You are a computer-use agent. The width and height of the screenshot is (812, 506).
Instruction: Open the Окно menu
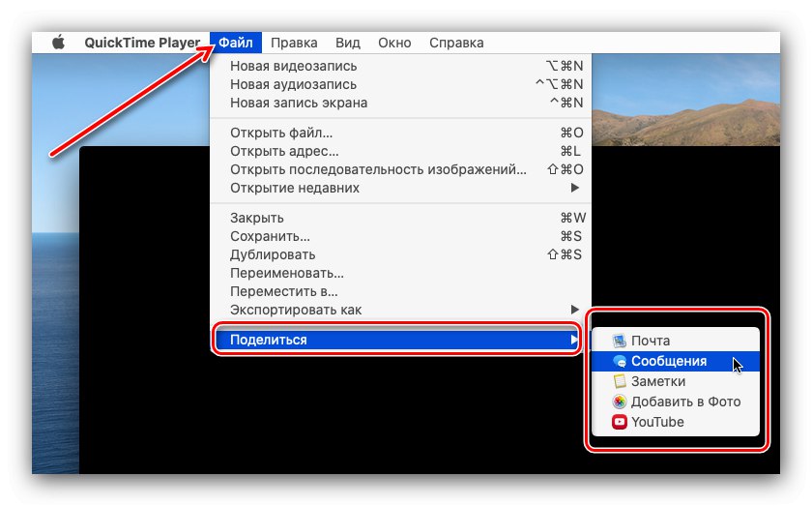[x=394, y=43]
